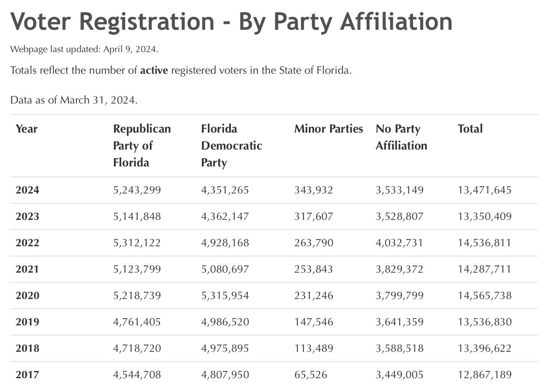Click the Florida Democratic Party column header
548x392 pixels.
[232, 146]
